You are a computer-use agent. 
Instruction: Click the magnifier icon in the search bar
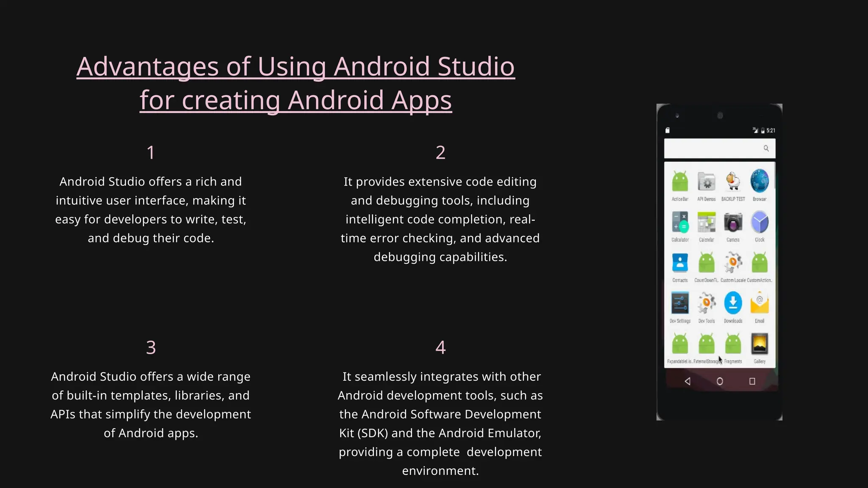point(766,148)
